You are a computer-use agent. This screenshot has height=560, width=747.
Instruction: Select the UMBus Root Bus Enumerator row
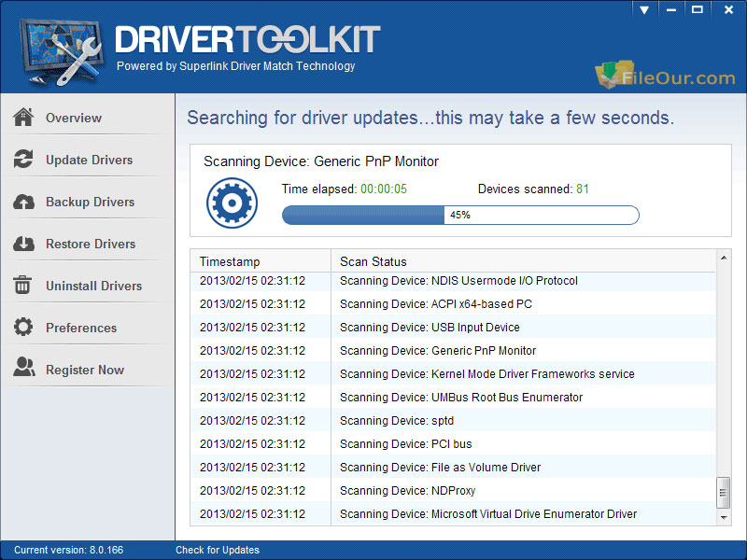(x=453, y=398)
